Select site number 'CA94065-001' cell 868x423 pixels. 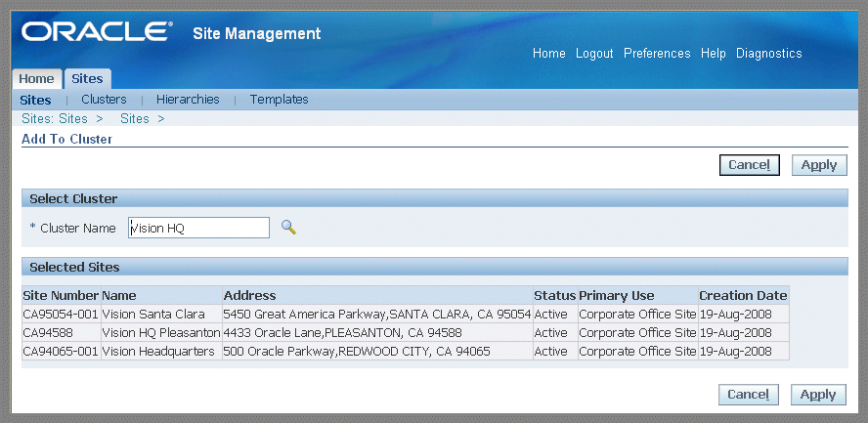pyautogui.click(x=61, y=351)
